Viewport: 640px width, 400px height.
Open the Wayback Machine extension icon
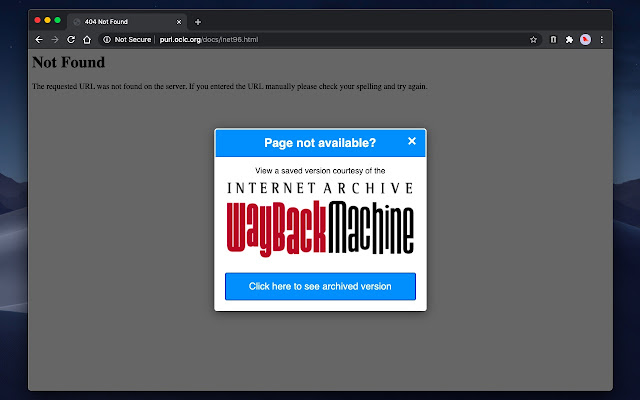553,39
